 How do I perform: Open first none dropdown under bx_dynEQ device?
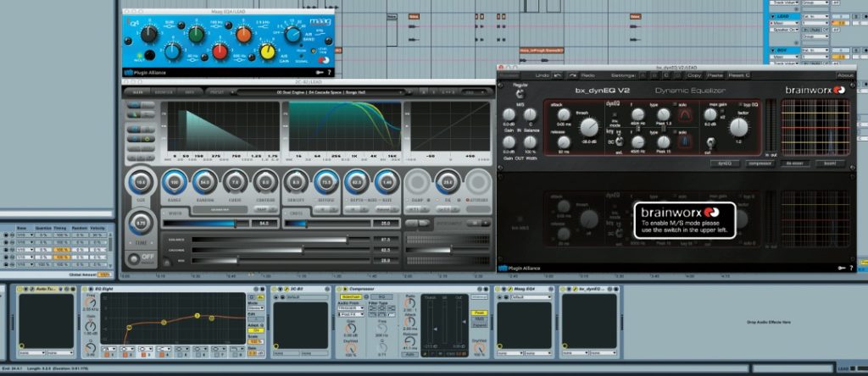[576, 353]
